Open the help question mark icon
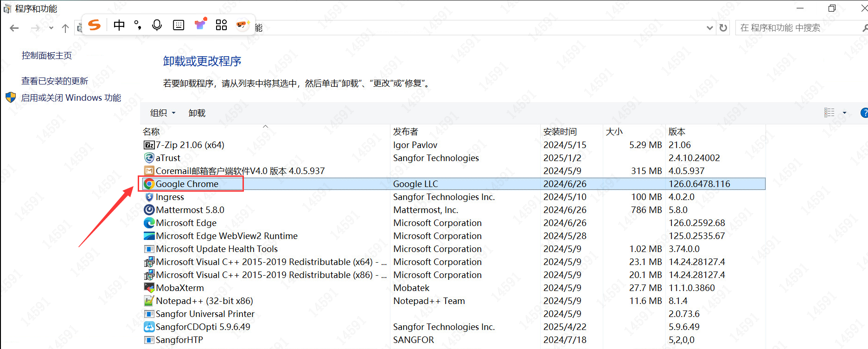The image size is (868, 349). (x=864, y=113)
